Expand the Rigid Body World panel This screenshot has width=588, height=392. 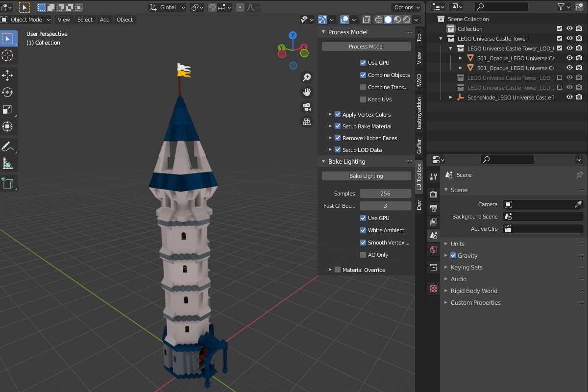(x=446, y=291)
